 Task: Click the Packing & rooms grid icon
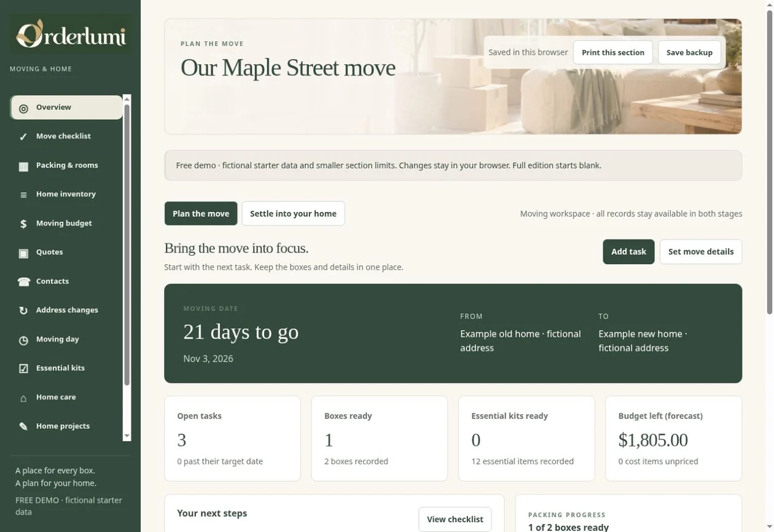[x=23, y=166]
